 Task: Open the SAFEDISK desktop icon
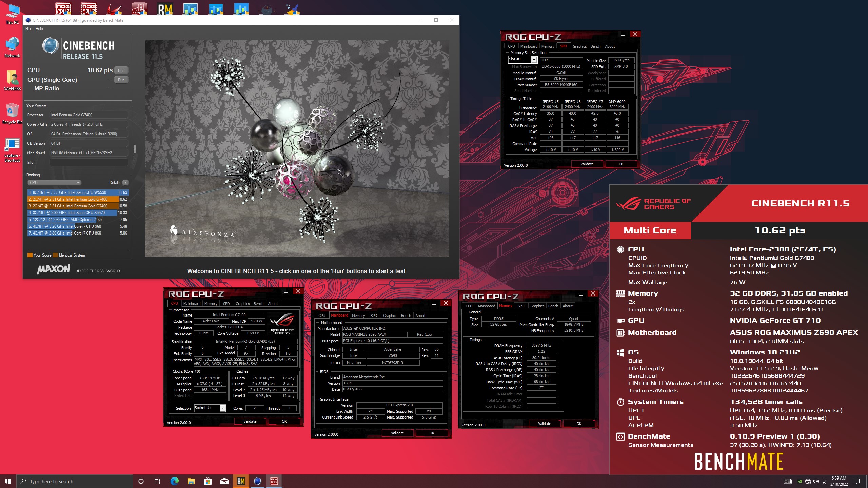pyautogui.click(x=12, y=81)
